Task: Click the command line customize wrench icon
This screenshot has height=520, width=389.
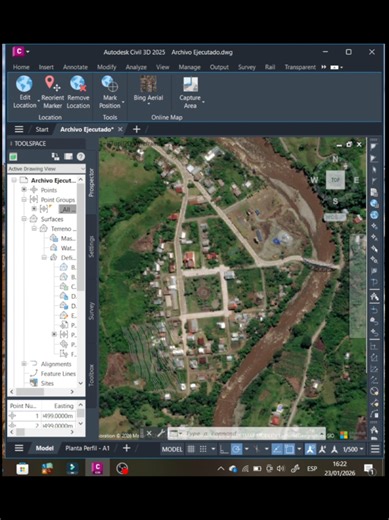Action: point(161,433)
